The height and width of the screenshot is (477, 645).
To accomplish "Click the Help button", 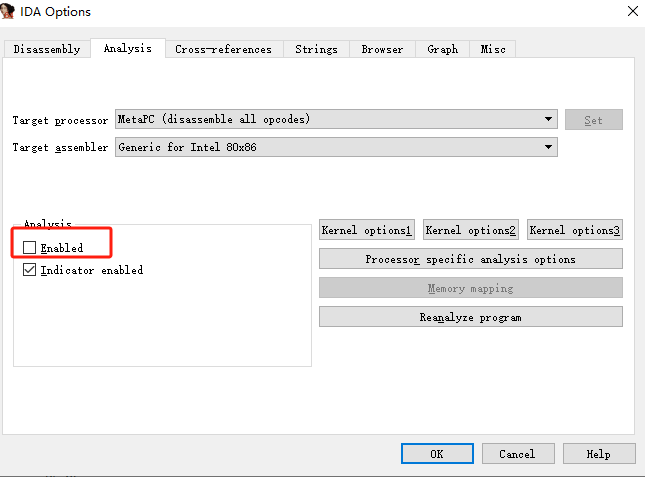I will pyautogui.click(x=598, y=454).
